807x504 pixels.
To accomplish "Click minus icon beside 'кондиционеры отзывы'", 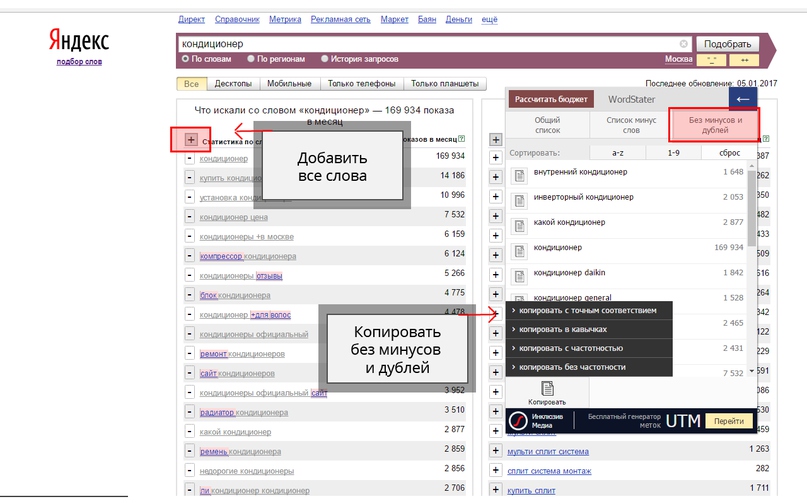I will 189,275.
